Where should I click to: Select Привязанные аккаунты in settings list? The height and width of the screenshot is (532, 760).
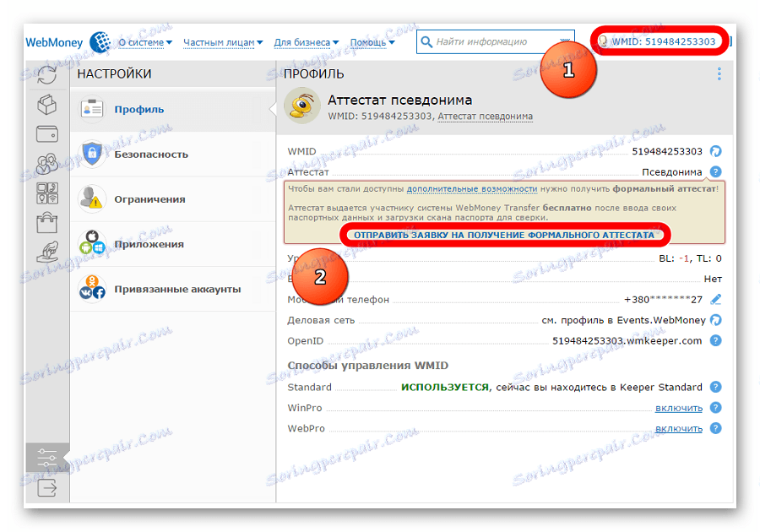173,289
